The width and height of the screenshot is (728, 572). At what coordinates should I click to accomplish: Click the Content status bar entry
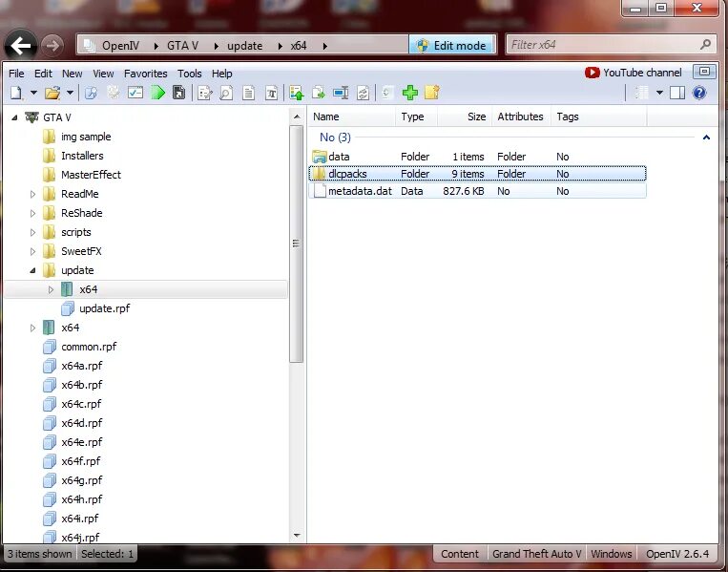pos(459,554)
